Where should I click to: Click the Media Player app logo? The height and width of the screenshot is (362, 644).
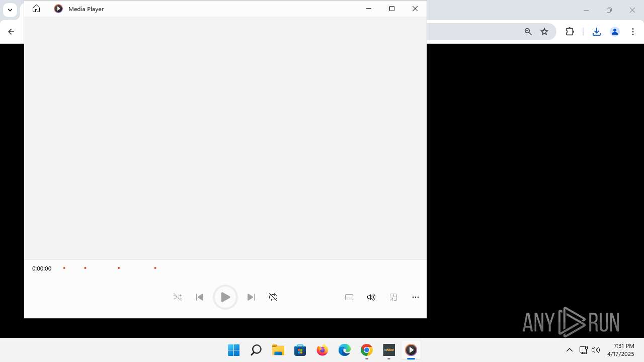click(58, 9)
